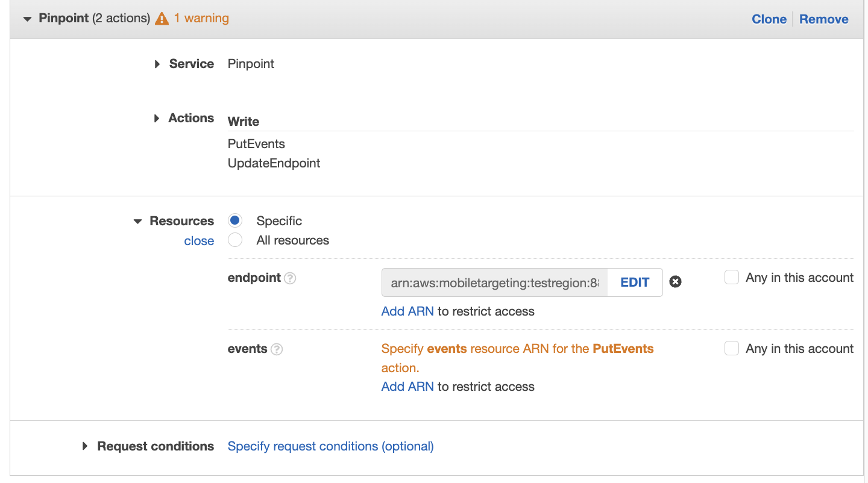Collapse the Pinpoint policy section
868x483 pixels.
pos(27,18)
